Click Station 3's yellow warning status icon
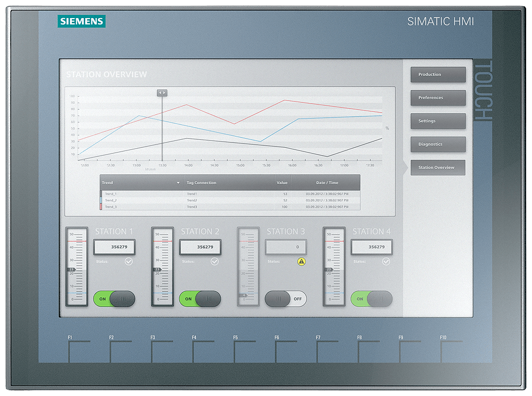 [301, 262]
